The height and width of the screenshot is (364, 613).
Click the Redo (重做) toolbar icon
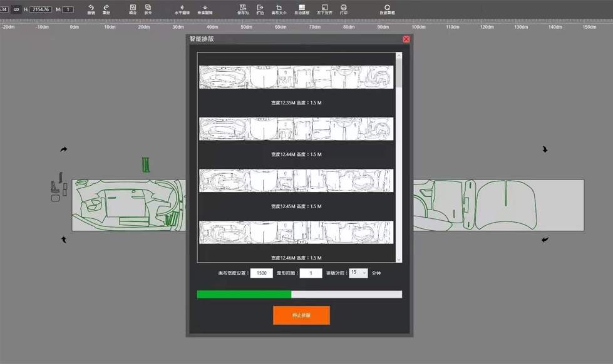pos(106,9)
